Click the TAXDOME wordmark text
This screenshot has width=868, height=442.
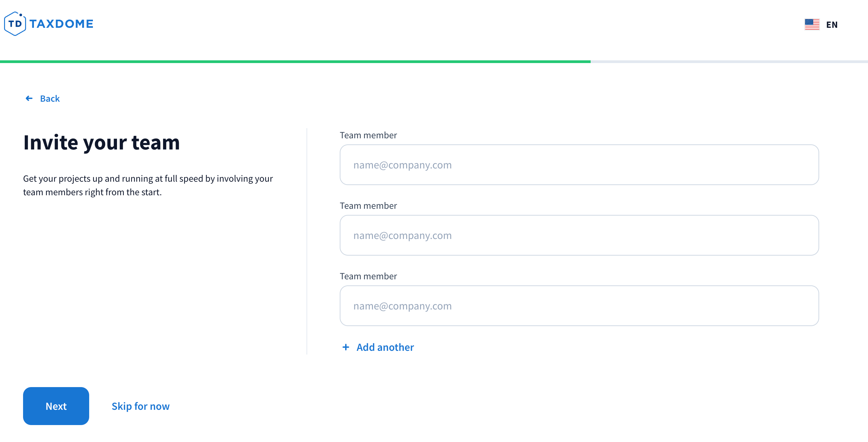tap(61, 24)
